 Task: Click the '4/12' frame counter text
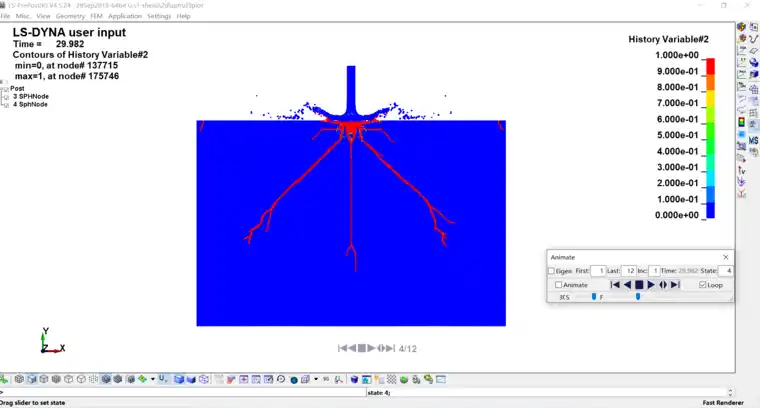click(x=408, y=348)
